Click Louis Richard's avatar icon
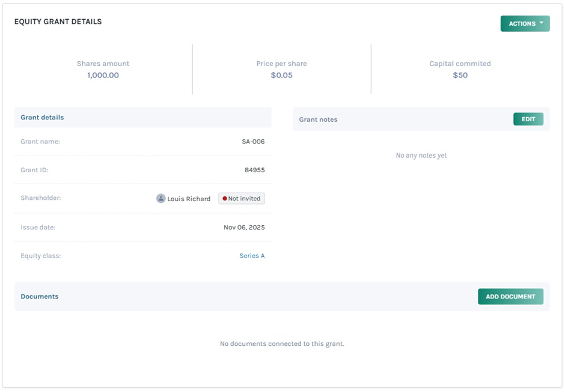Image resolution: width=565 pixels, height=392 pixels. (160, 199)
